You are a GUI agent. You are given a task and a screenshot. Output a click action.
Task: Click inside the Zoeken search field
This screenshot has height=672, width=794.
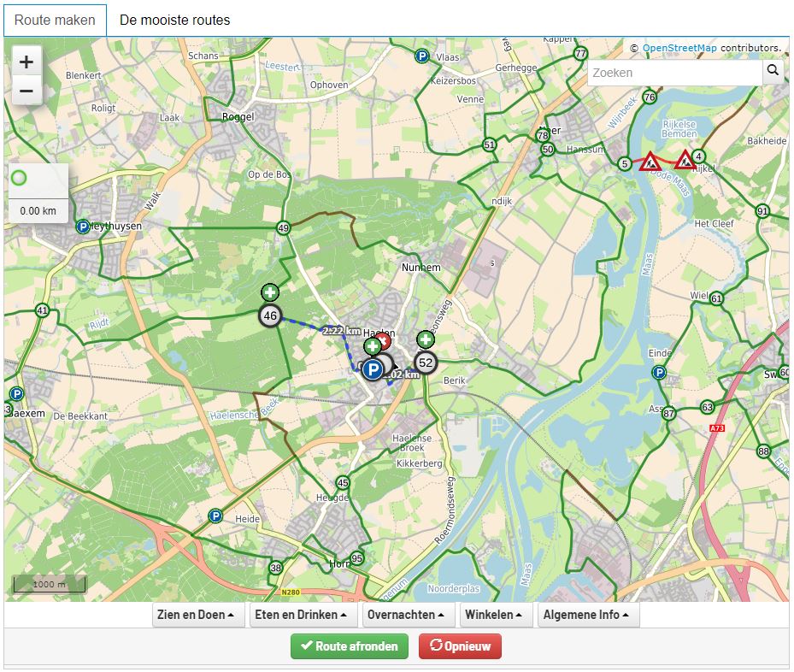[675, 72]
